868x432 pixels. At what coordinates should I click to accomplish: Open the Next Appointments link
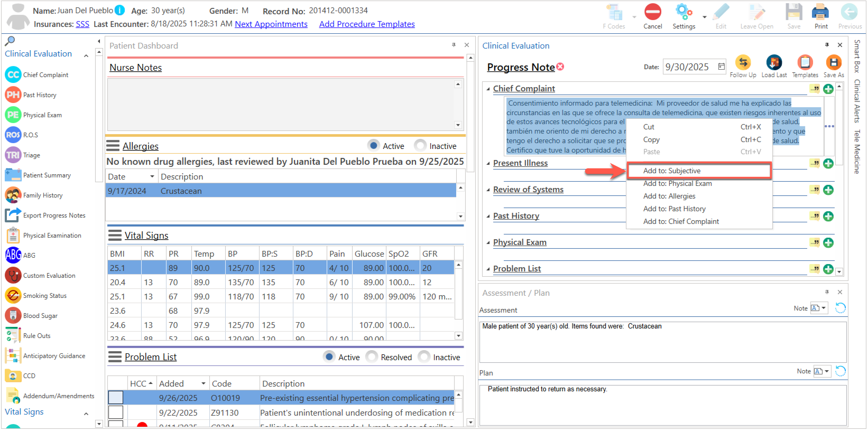(x=271, y=24)
